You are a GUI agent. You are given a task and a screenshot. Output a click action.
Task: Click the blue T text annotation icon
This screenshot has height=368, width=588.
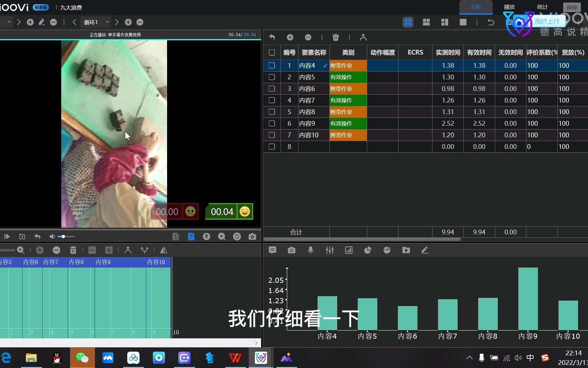(x=191, y=236)
